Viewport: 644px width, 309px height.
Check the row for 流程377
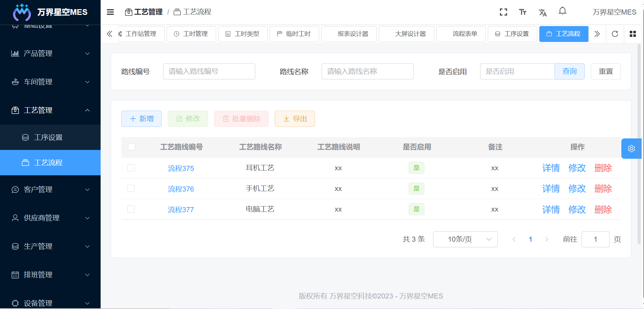[x=131, y=209]
